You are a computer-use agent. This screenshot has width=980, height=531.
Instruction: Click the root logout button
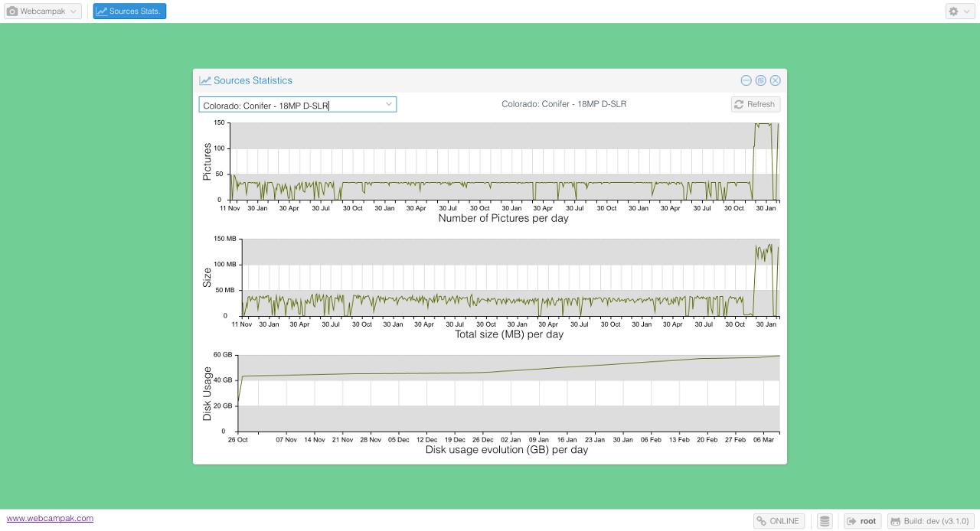[x=862, y=521]
